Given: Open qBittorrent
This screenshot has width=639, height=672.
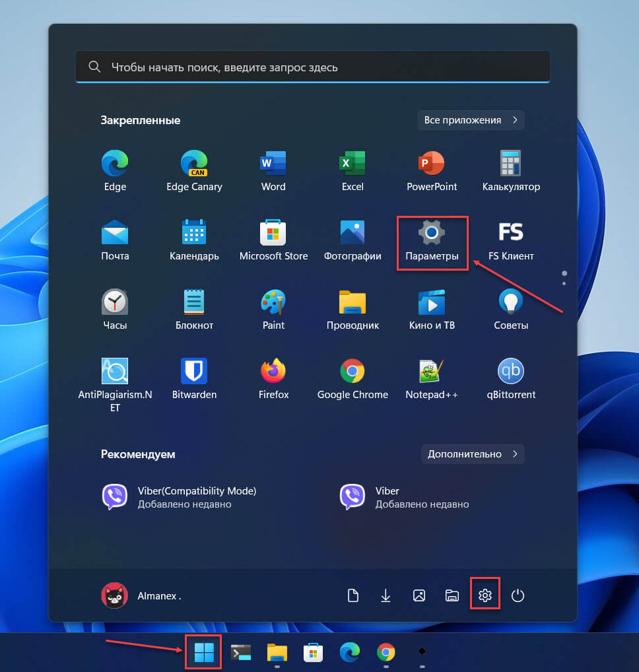Looking at the screenshot, I should (511, 378).
